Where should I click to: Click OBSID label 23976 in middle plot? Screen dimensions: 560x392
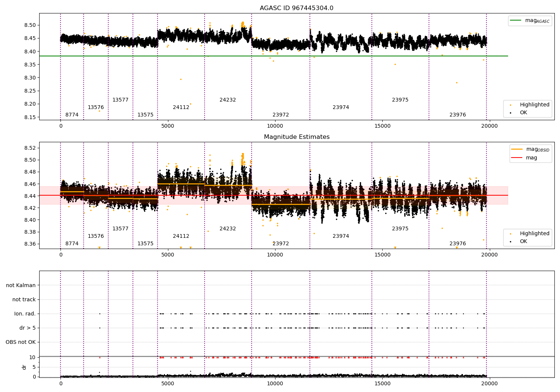pyautogui.click(x=458, y=244)
